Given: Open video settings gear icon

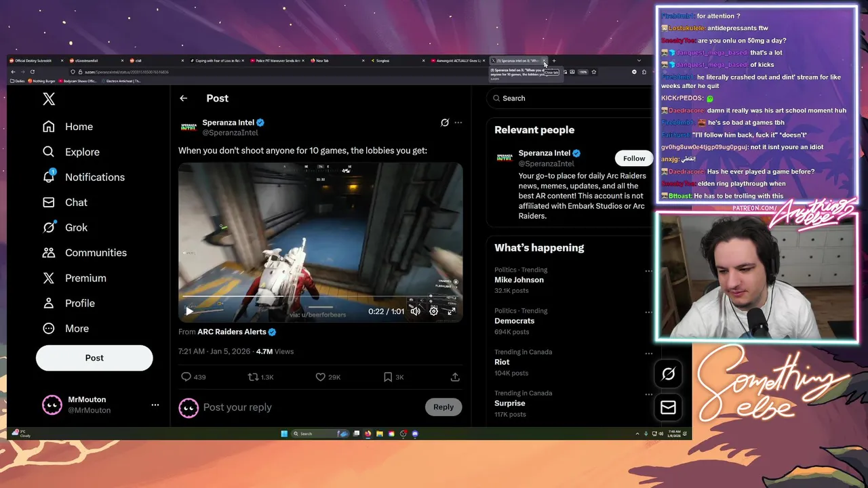Looking at the screenshot, I should [433, 311].
